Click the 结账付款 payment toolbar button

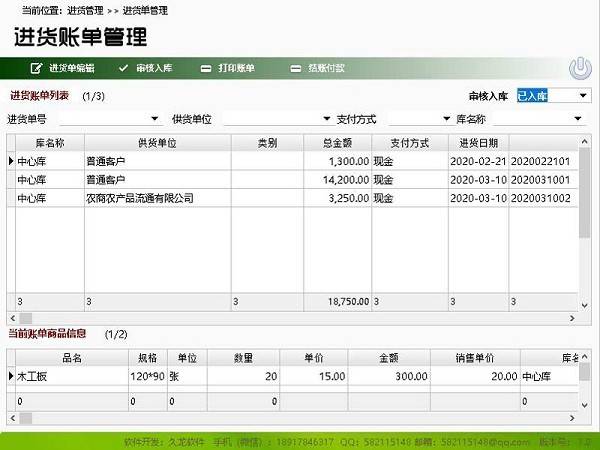tap(318, 68)
